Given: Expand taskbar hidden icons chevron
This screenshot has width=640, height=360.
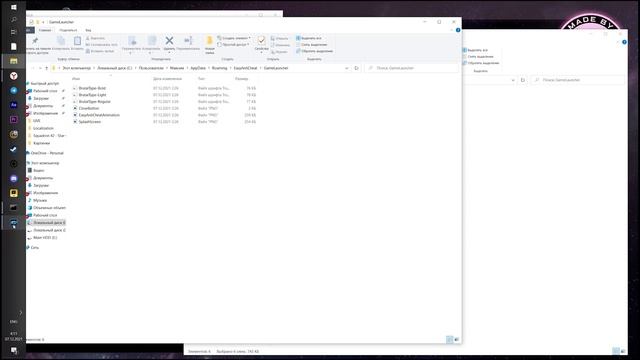Looking at the screenshot, I should point(21,313).
